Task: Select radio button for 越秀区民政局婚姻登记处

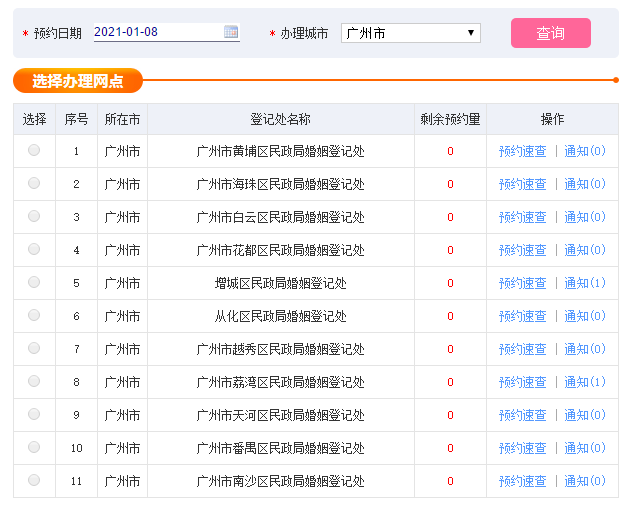Action: click(34, 348)
